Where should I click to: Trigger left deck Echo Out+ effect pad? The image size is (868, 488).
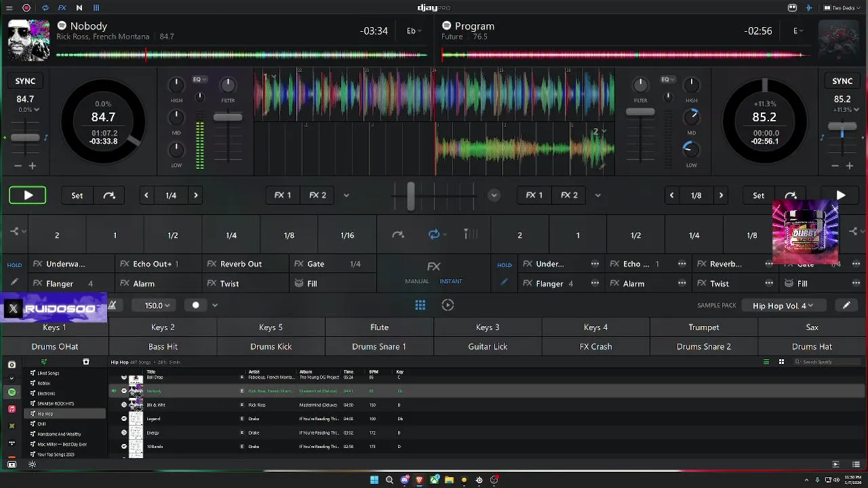pos(157,264)
